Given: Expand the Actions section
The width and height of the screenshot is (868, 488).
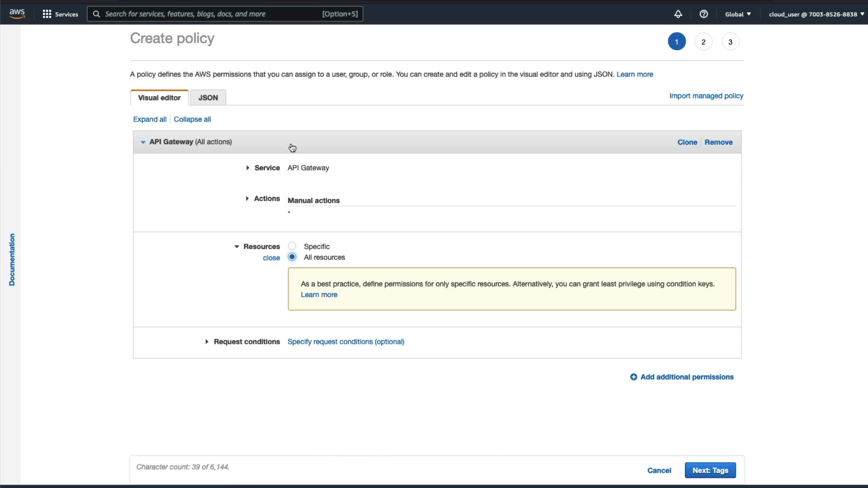Looking at the screenshot, I should point(247,198).
